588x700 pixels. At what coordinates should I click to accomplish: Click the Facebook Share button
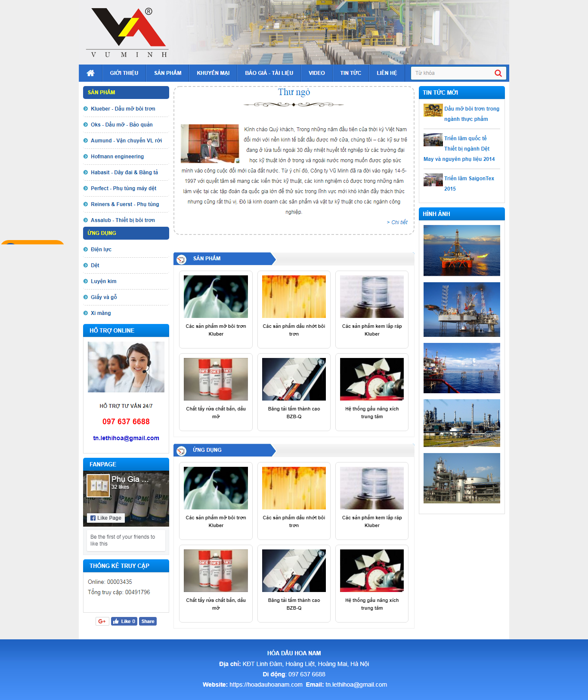[148, 621]
